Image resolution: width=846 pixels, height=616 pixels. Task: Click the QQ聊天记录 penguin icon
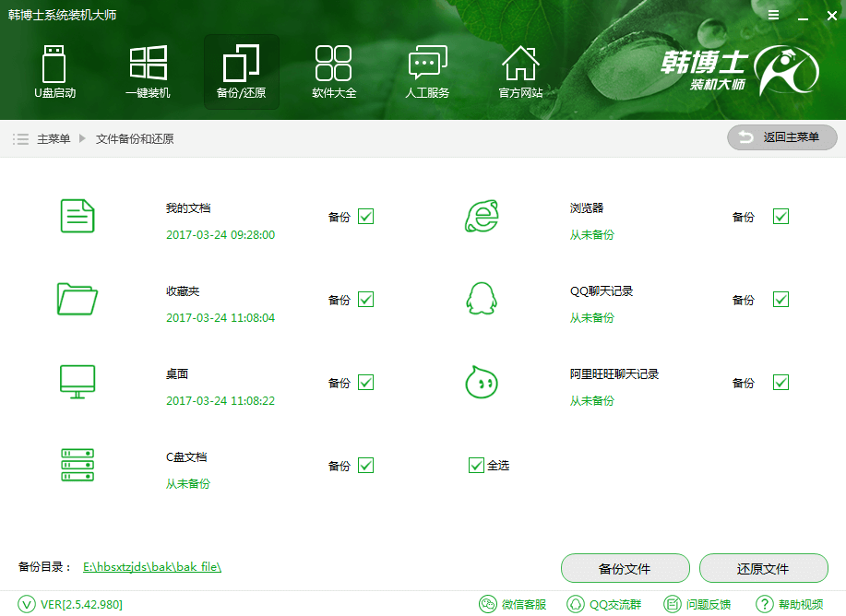pos(481,299)
